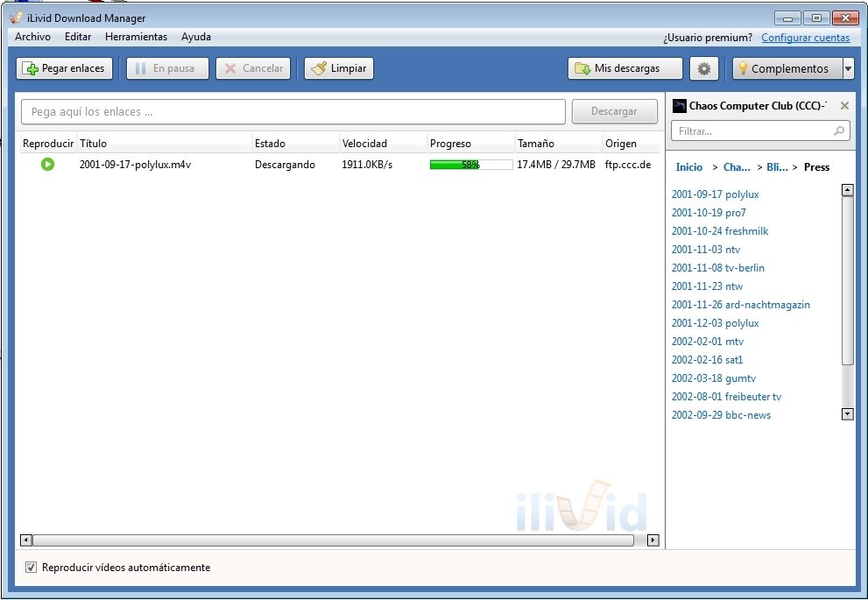Sort by the Tamaño column header
This screenshot has width=868, height=600.
(x=558, y=144)
